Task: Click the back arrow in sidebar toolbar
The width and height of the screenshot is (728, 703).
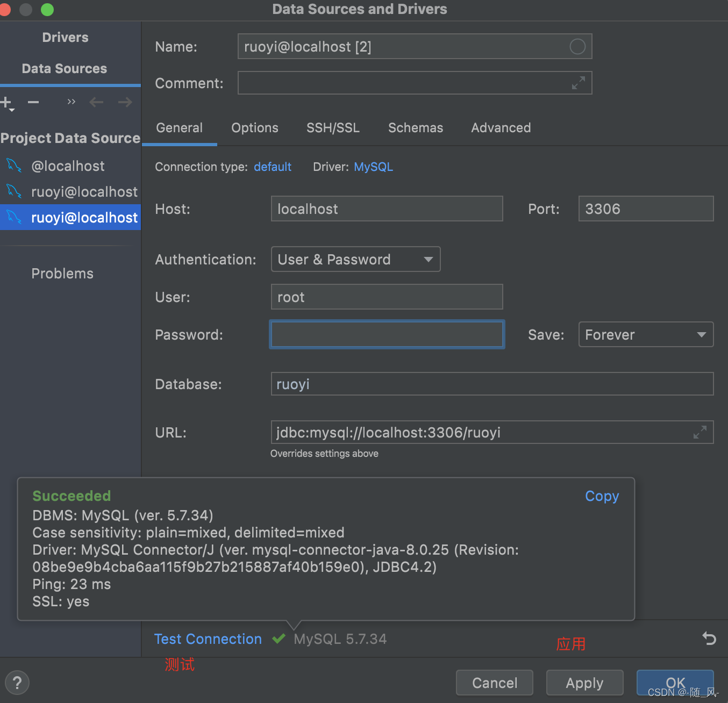Action: [96, 102]
